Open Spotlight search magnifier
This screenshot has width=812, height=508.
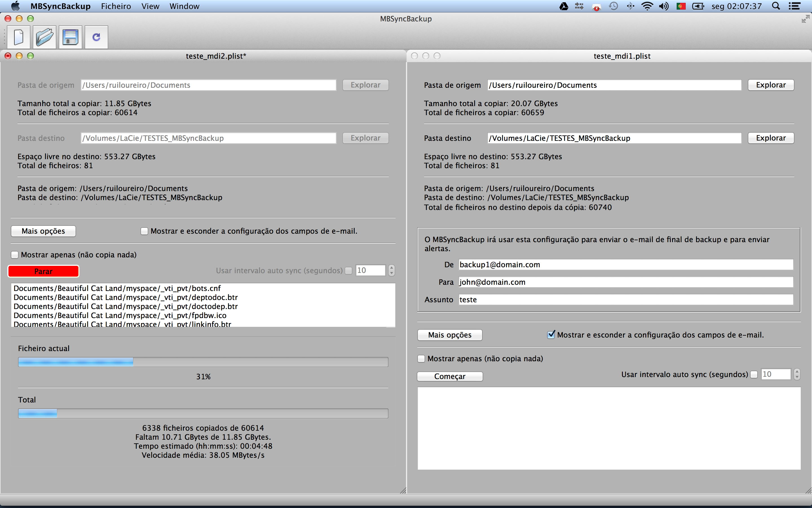click(776, 6)
